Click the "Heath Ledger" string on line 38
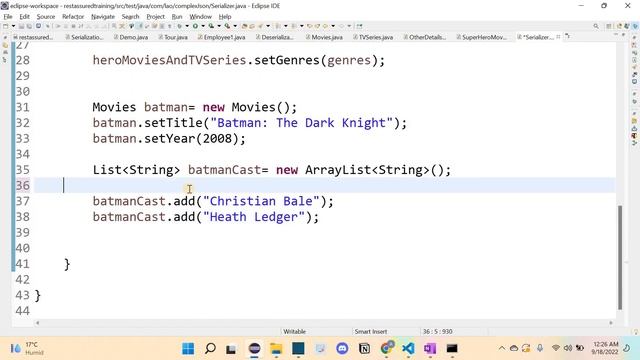 click(254, 217)
